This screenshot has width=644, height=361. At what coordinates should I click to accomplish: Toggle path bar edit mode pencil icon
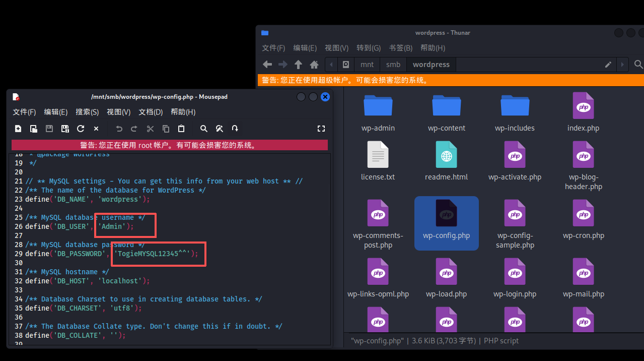(x=608, y=65)
